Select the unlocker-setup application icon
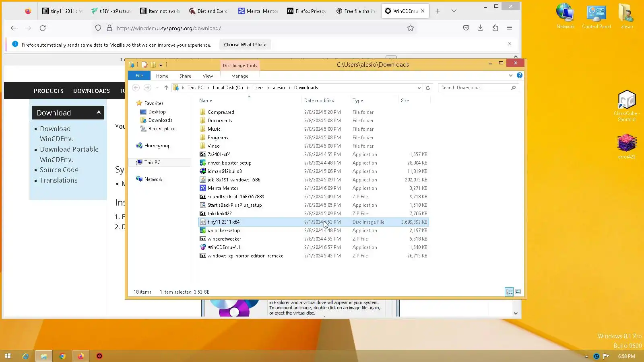 click(203, 230)
